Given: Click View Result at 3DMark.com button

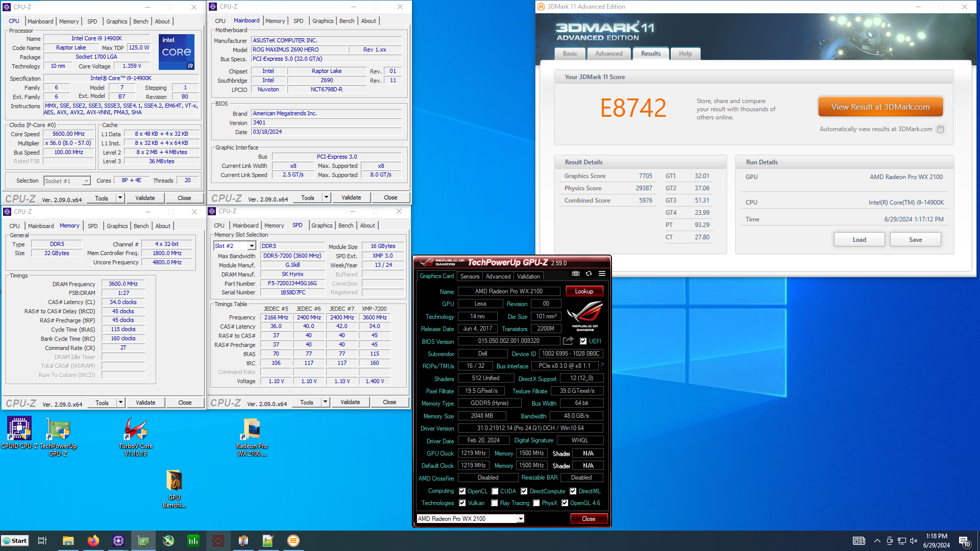Looking at the screenshot, I should (880, 107).
